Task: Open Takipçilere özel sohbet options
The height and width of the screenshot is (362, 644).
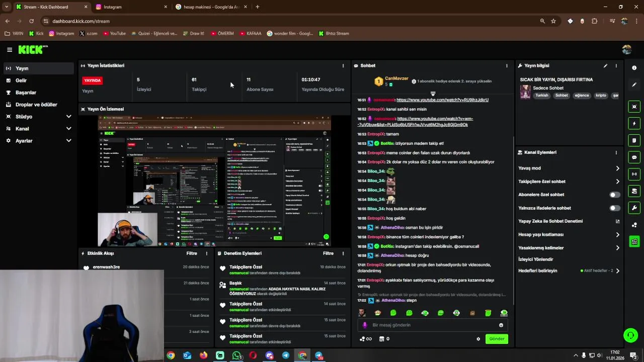Action: [x=569, y=182]
